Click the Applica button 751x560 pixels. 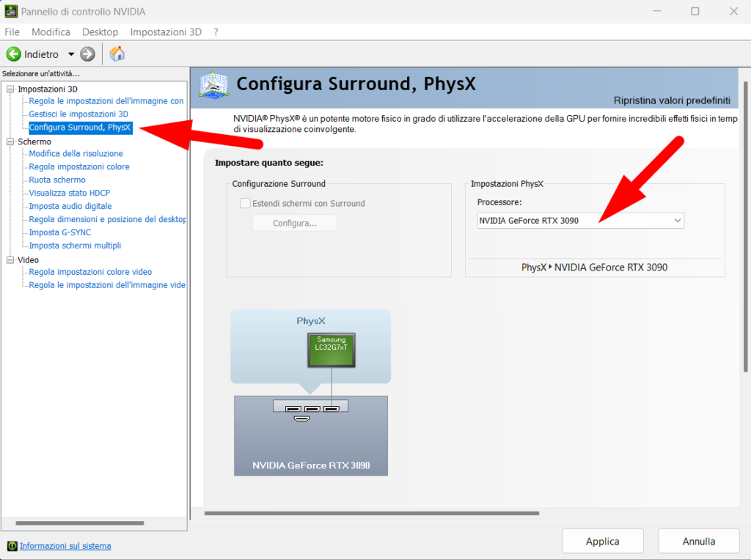coord(603,542)
